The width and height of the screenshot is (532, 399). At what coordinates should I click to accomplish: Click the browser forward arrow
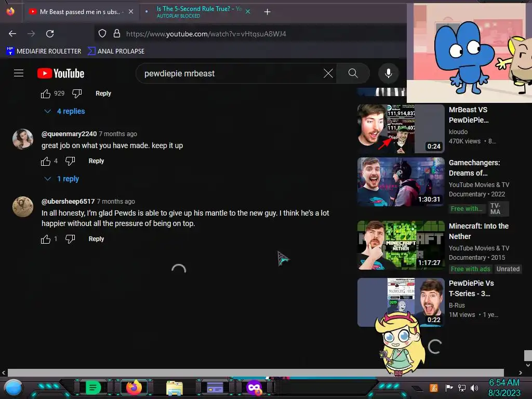[x=31, y=34]
